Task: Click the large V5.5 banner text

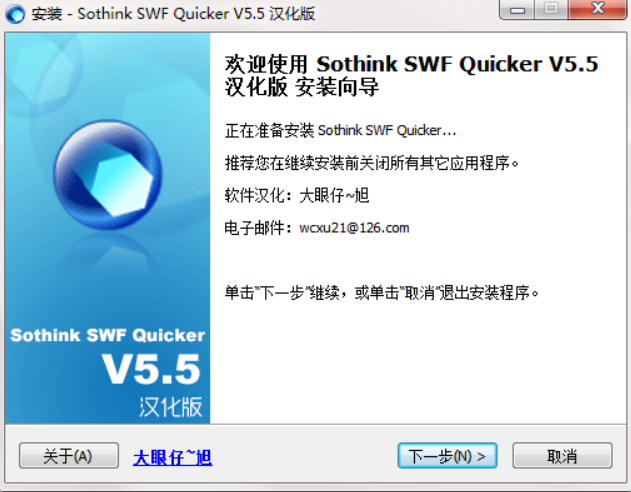Action: [x=151, y=369]
